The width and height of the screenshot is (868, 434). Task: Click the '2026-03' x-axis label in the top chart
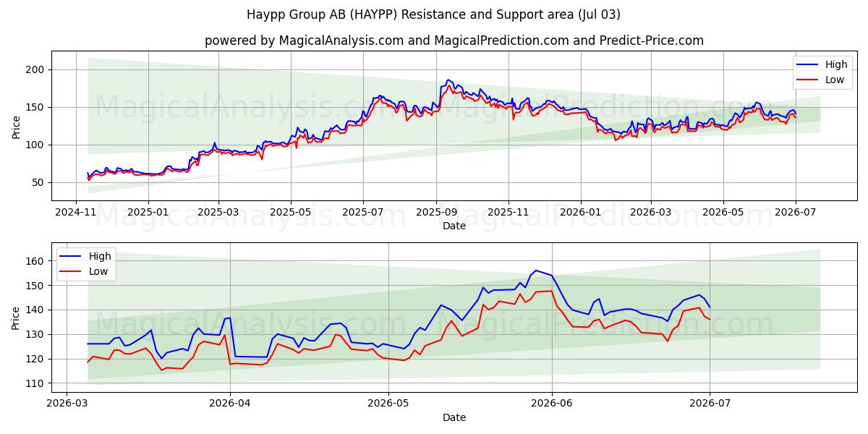pos(650,213)
